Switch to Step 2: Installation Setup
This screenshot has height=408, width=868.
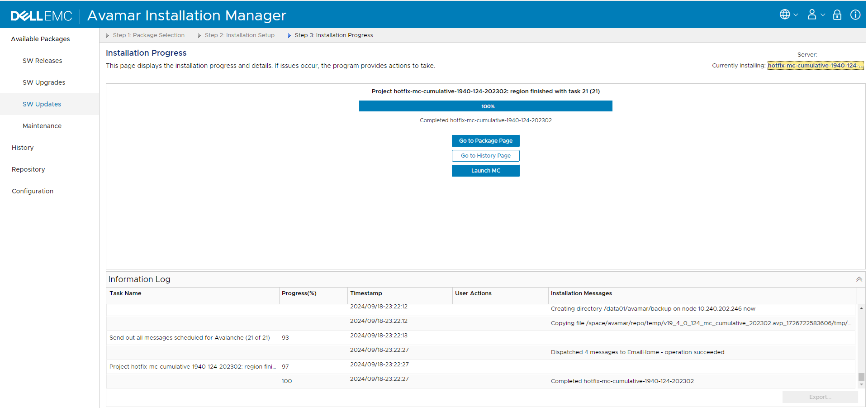coord(240,35)
